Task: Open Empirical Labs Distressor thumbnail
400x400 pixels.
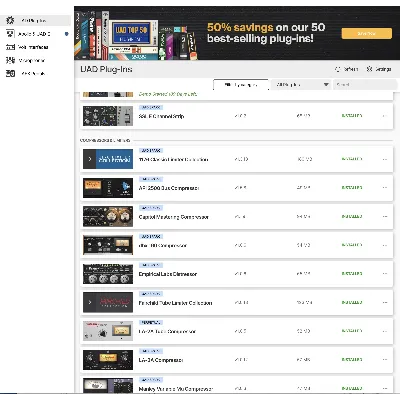Action: click(108, 274)
